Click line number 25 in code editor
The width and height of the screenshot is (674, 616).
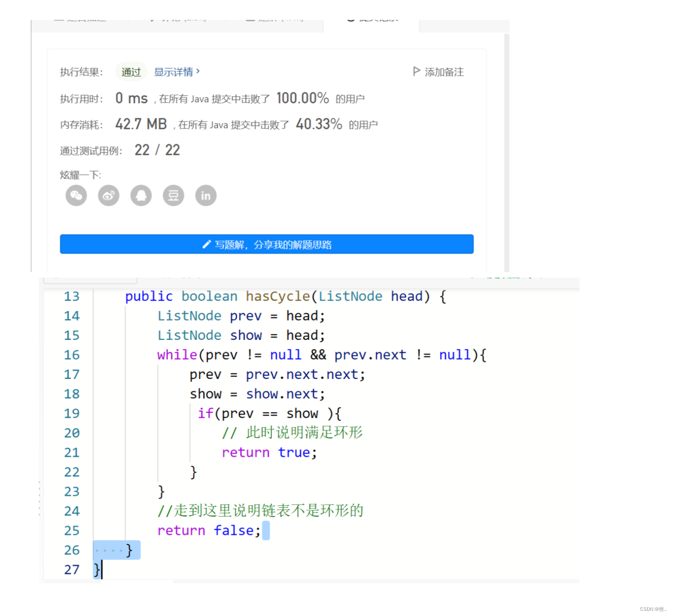[x=72, y=531]
